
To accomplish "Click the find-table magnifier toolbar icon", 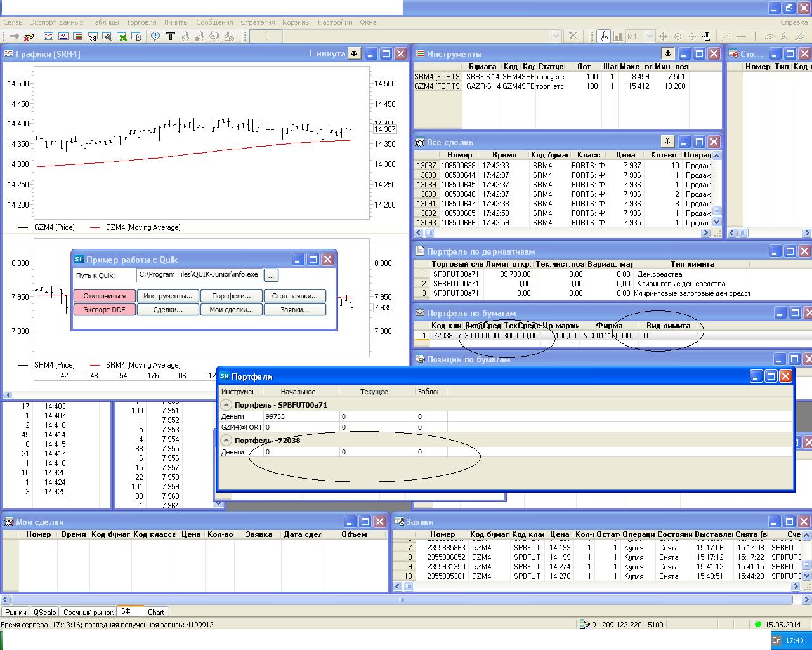I will tap(107, 36).
